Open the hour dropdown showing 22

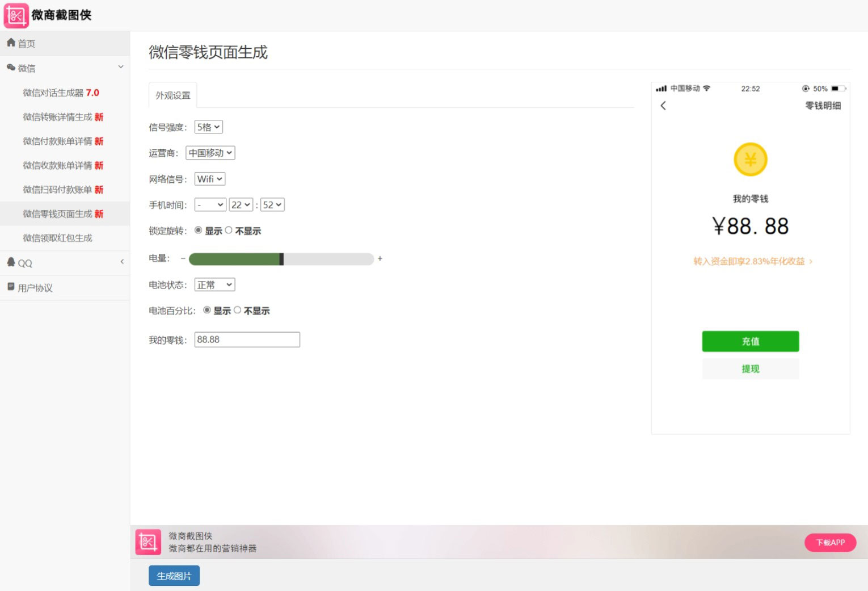point(241,205)
